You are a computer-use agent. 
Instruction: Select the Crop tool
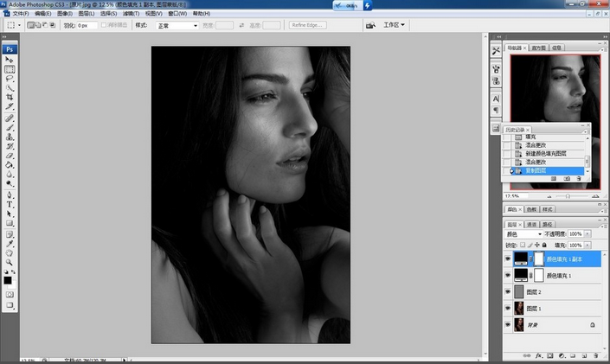click(x=10, y=97)
